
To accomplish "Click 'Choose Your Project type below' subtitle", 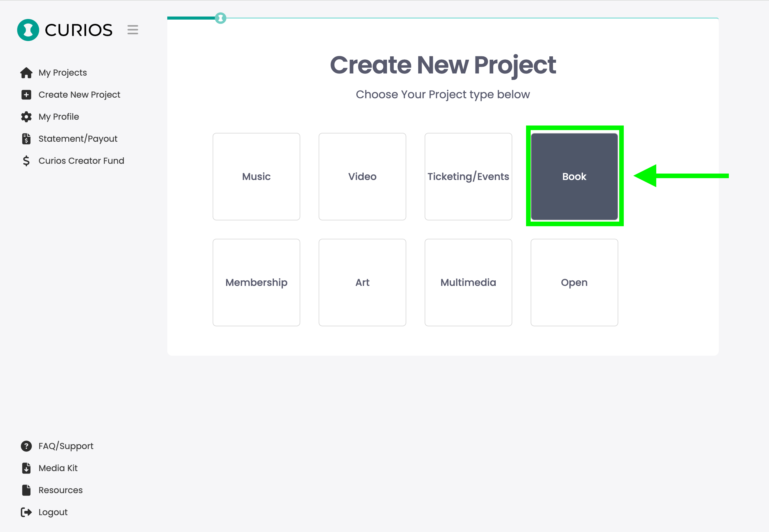I will click(443, 95).
